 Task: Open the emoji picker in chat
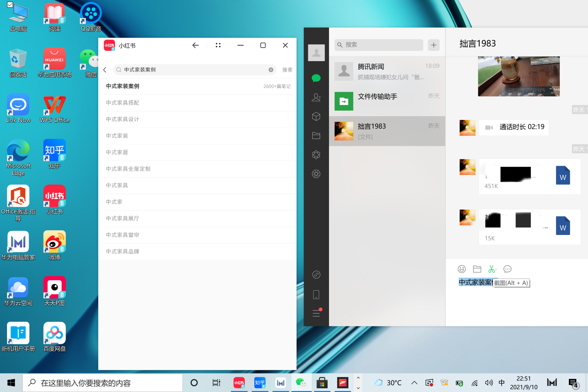point(462,269)
